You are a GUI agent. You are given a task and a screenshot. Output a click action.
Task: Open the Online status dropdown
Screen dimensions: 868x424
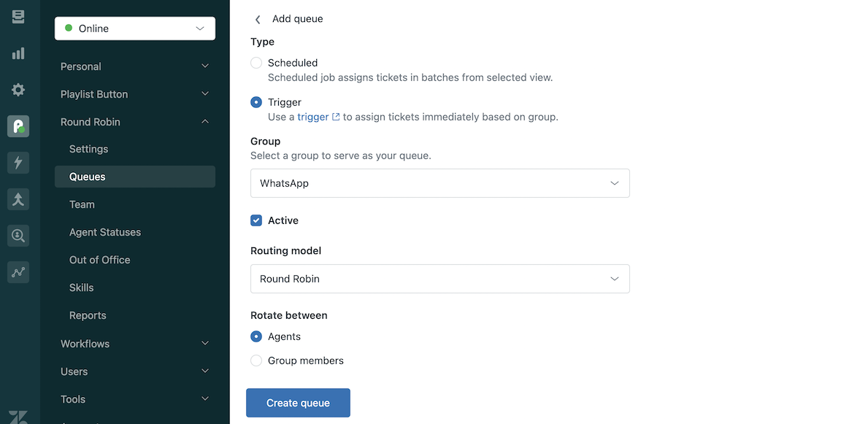(135, 28)
